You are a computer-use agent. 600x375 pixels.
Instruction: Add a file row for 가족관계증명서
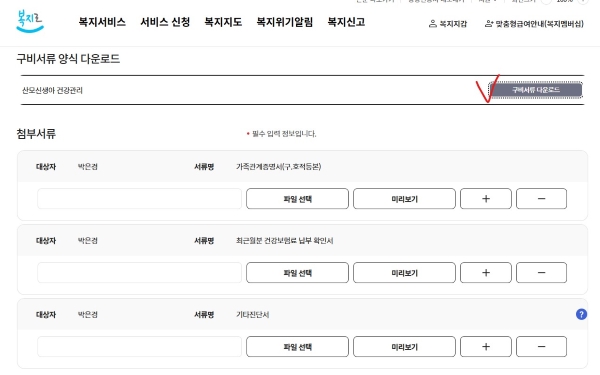tap(486, 199)
